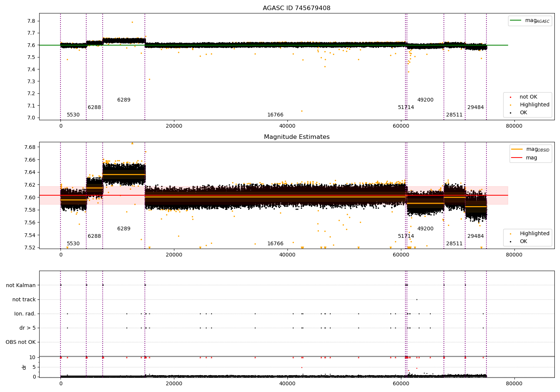Image resolution: width=560 pixels, height=392 pixels.
Task: Click the green mag AGASC legend line sample
Action: pyautogui.click(x=516, y=21)
